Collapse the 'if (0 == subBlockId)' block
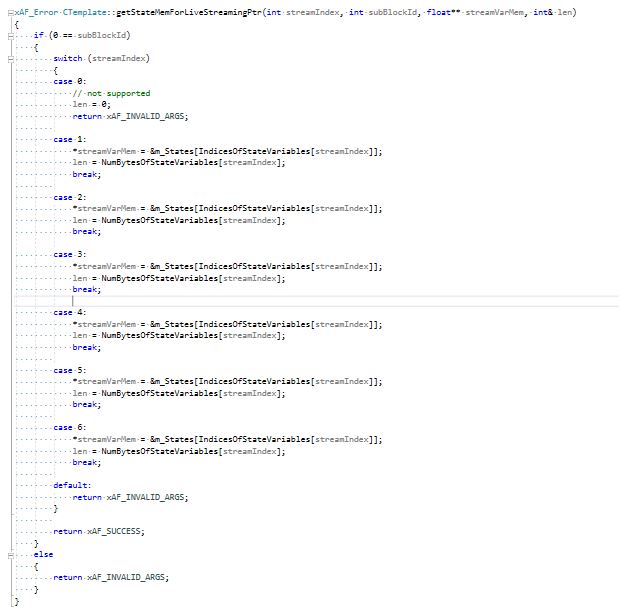619x613 pixels. (11, 36)
